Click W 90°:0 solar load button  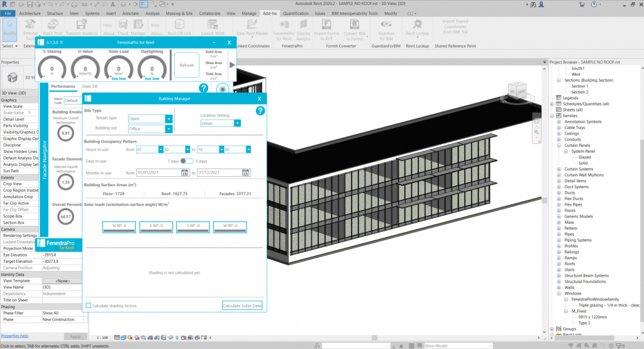(x=230, y=227)
